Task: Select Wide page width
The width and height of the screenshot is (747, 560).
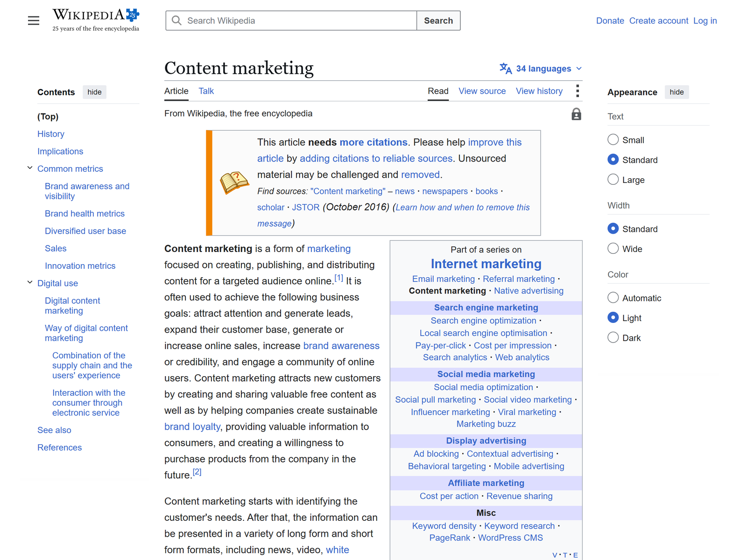Action: click(613, 248)
